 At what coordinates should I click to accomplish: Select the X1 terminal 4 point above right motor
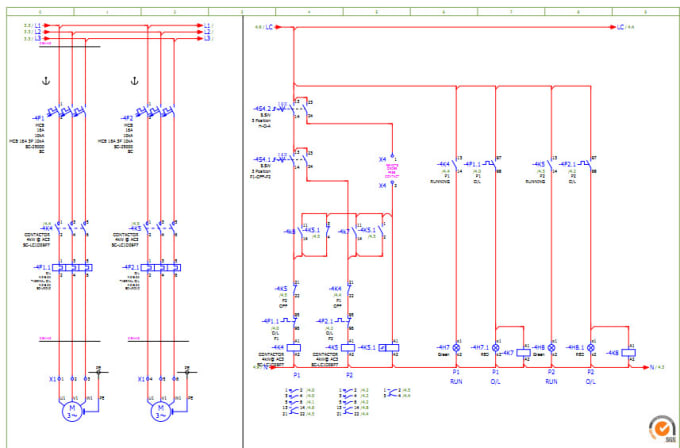(x=148, y=379)
